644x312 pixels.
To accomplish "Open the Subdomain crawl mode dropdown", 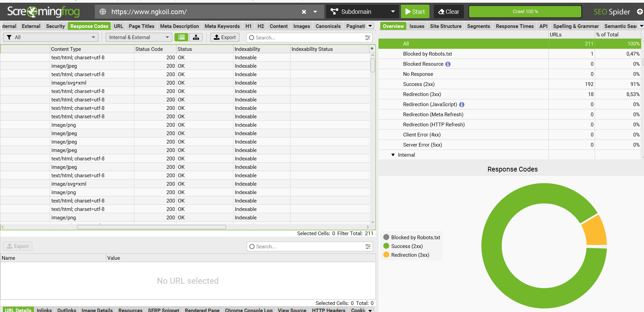I will 362,11.
